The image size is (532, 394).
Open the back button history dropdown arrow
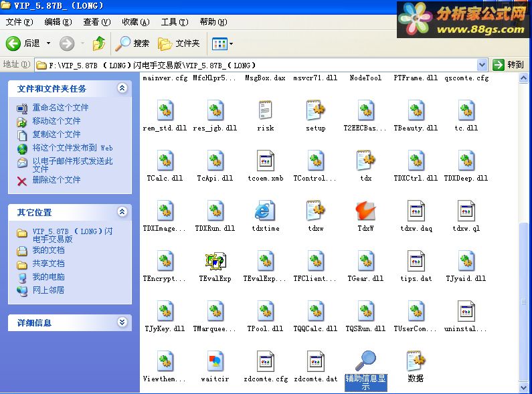(49, 43)
